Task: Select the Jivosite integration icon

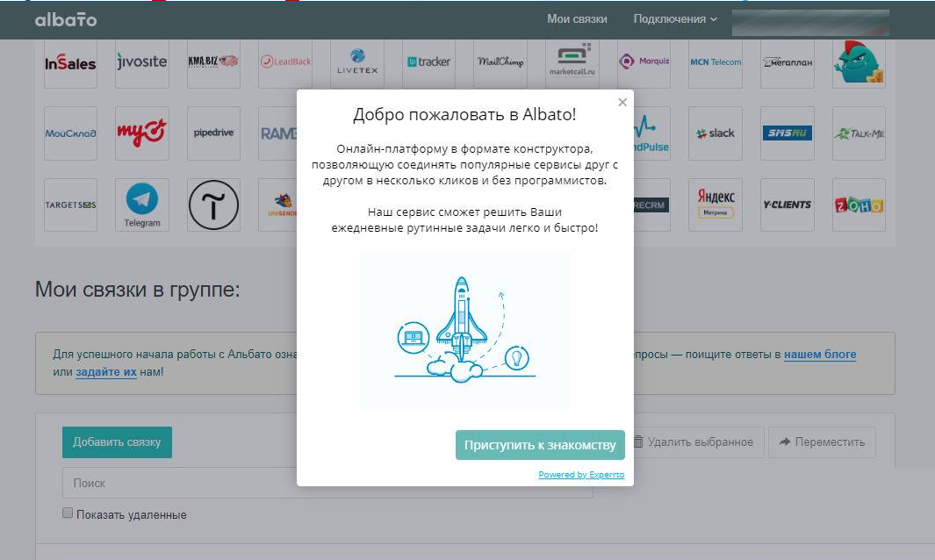Action: (x=141, y=62)
